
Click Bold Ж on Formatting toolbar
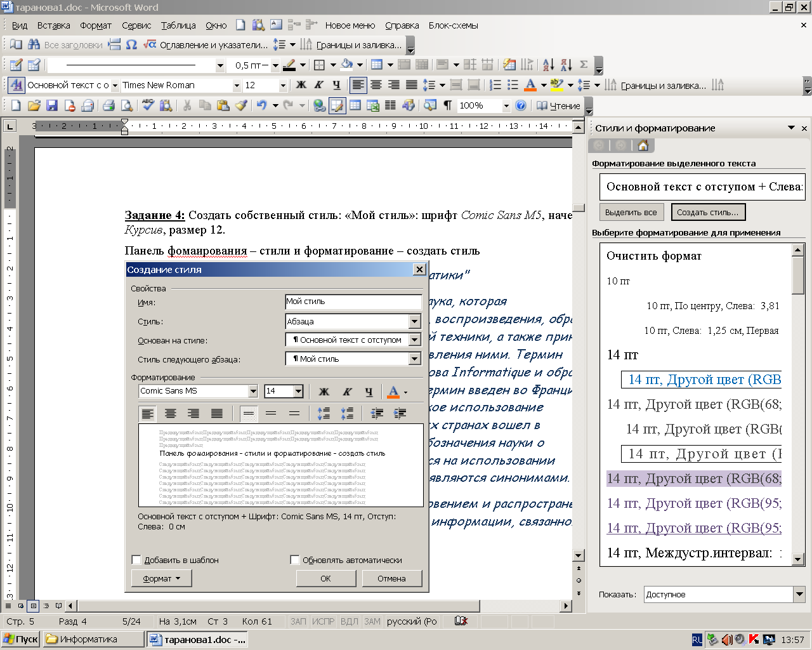pyautogui.click(x=301, y=85)
